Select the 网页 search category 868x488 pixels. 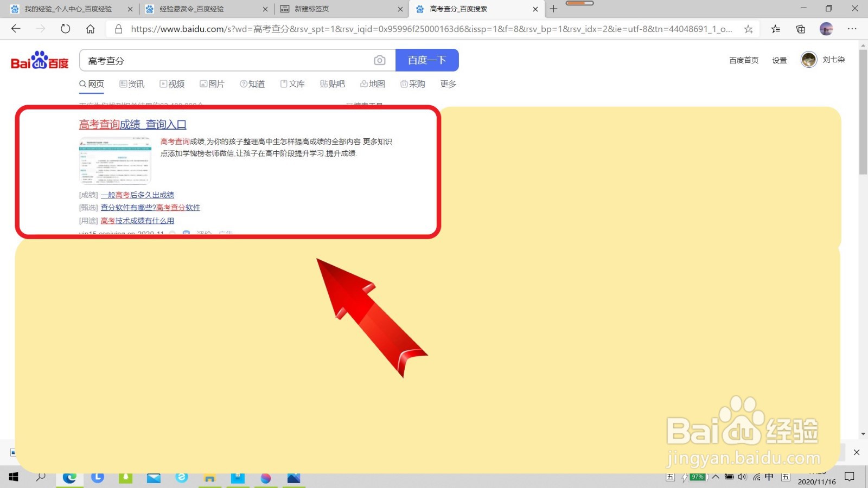point(92,84)
